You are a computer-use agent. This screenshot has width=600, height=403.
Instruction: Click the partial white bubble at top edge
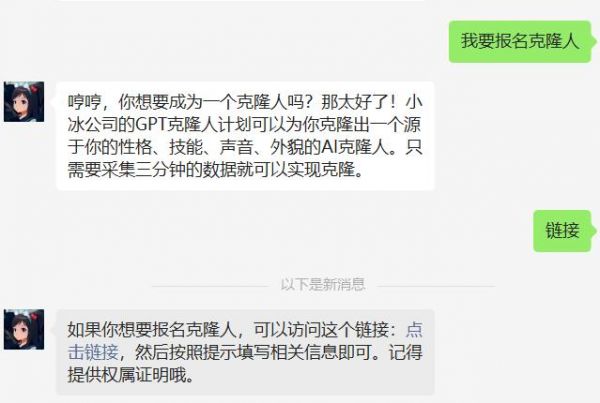[x=241, y=1]
